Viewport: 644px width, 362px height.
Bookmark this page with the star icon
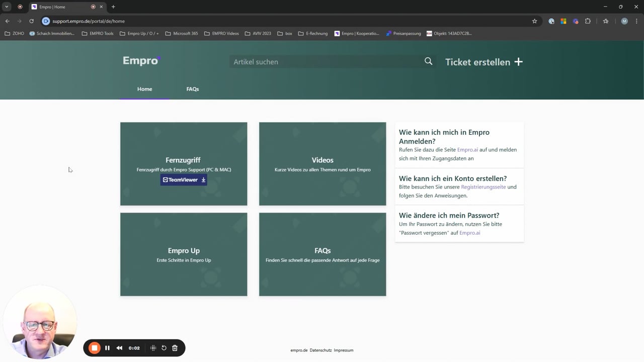[534, 21]
